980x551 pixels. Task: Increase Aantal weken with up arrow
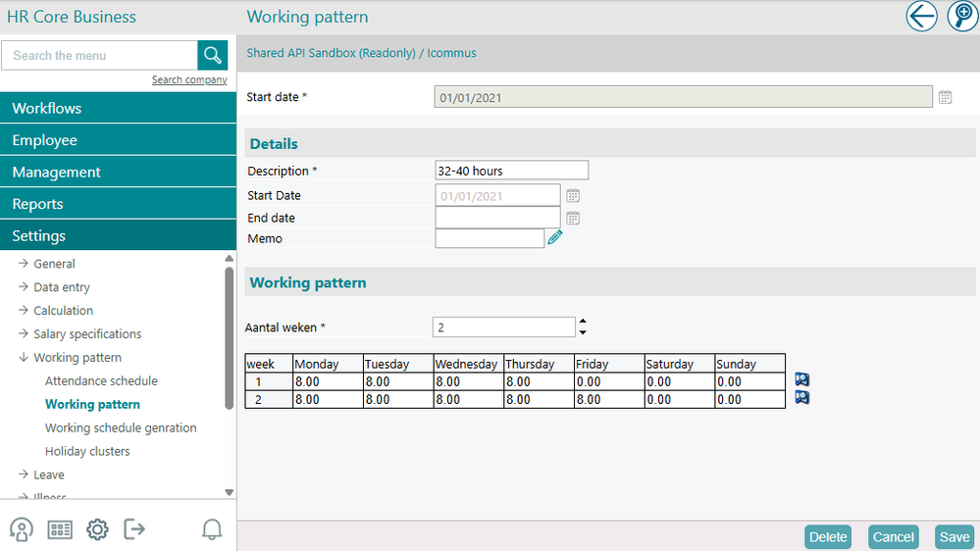coord(583,322)
